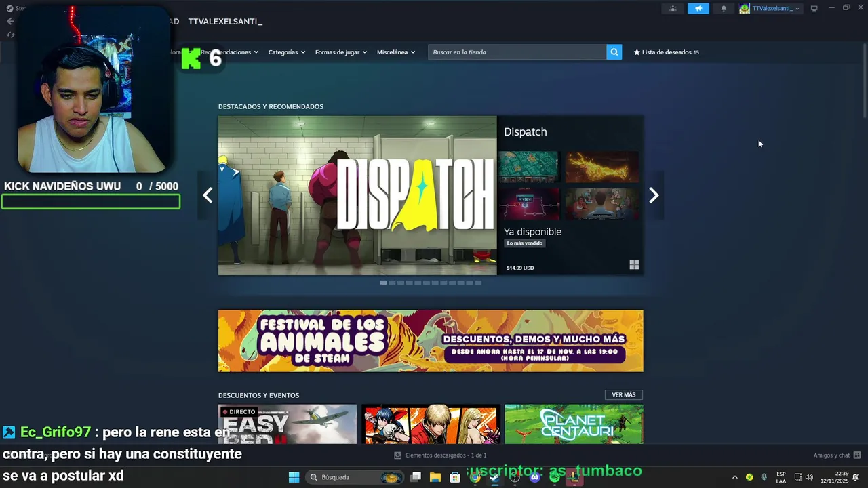This screenshot has width=868, height=488.
Task: Open the Festival de los Animales banner
Action: click(x=431, y=341)
